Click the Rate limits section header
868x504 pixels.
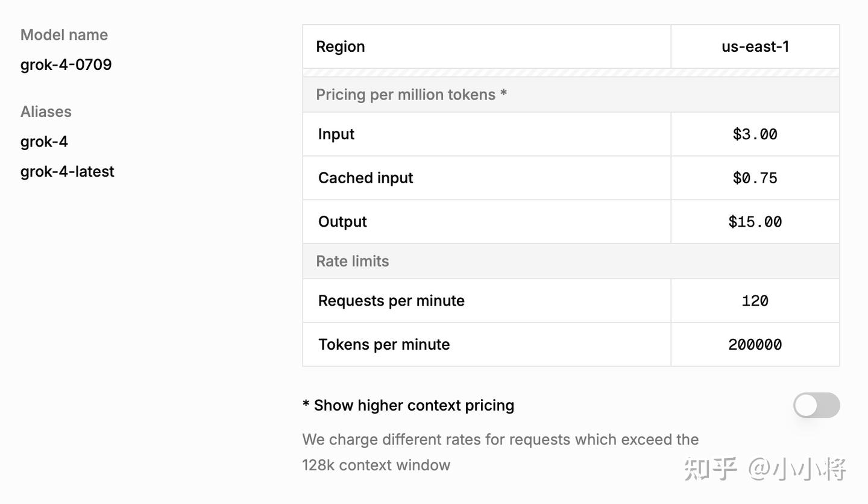[x=353, y=261]
